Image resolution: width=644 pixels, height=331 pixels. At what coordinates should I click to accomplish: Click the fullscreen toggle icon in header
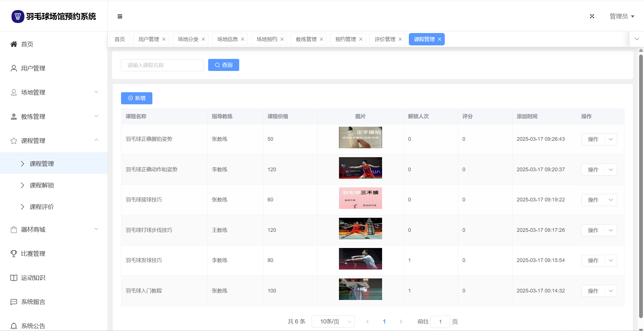592,16
